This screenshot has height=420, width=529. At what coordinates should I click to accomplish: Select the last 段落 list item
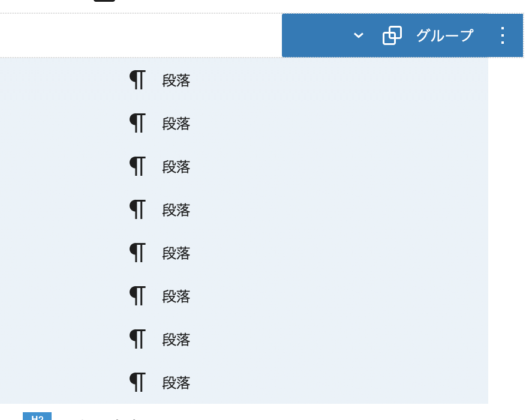(x=244, y=383)
